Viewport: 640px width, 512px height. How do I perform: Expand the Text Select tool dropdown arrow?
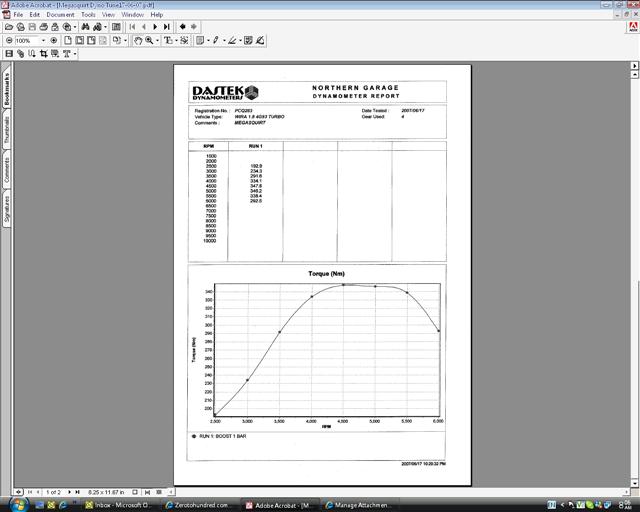point(177,41)
